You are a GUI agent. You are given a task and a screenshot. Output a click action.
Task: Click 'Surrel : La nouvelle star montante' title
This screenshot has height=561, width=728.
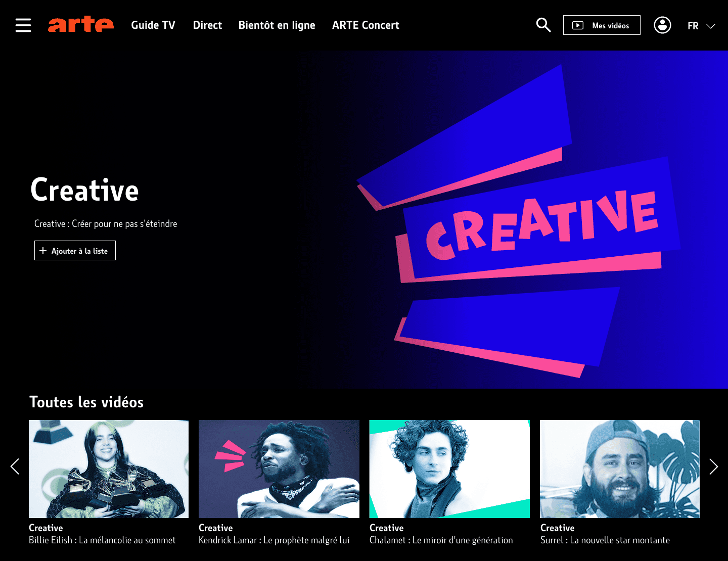coord(605,540)
